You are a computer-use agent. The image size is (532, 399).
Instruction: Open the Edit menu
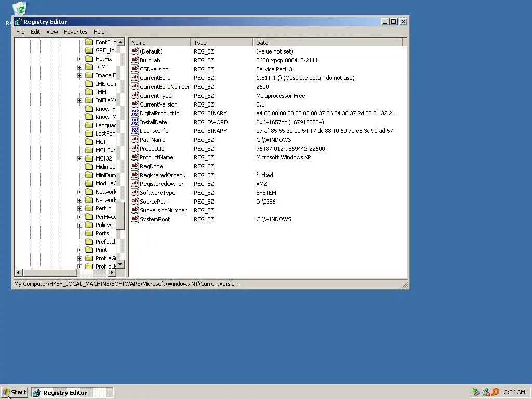click(35, 32)
